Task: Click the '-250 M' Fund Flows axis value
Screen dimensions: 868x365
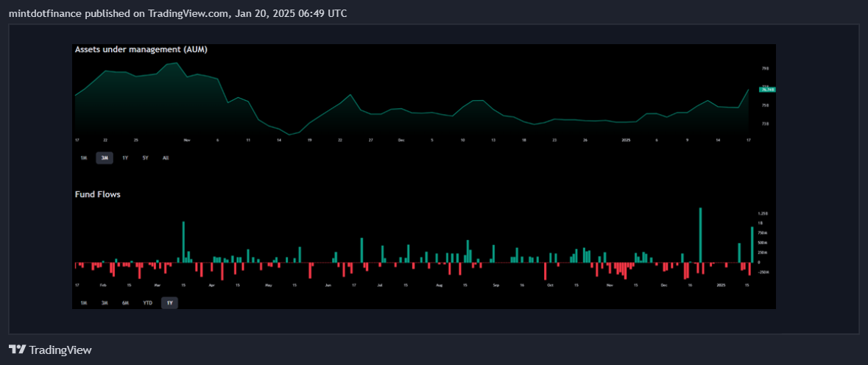Action: pos(764,272)
